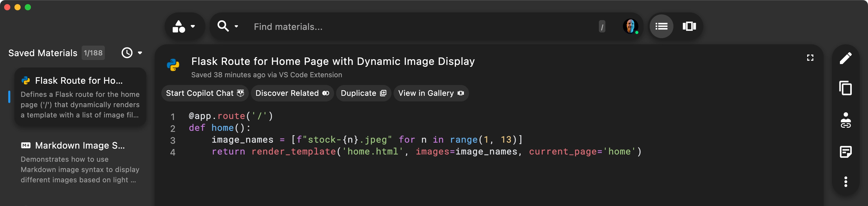Image resolution: width=868 pixels, height=206 pixels.
Task: Open the three-dot more options menu
Action: click(845, 182)
